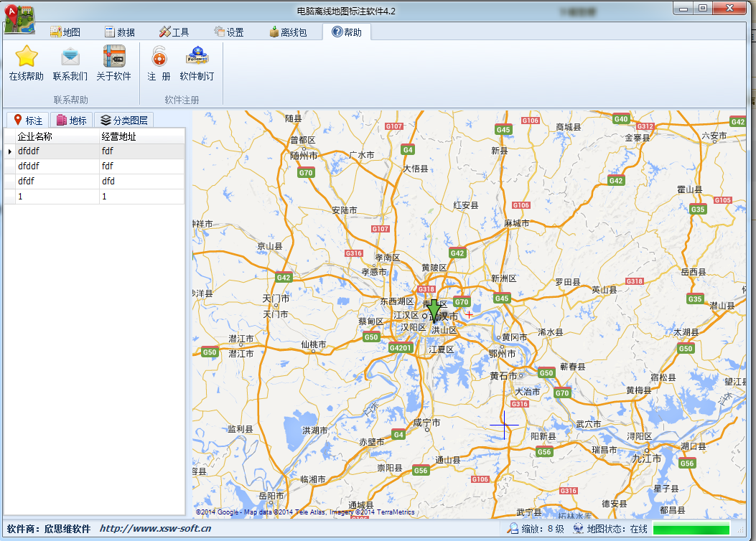Click 联系我们 envelope icon
Image resolution: width=756 pixels, height=541 pixels.
70,57
